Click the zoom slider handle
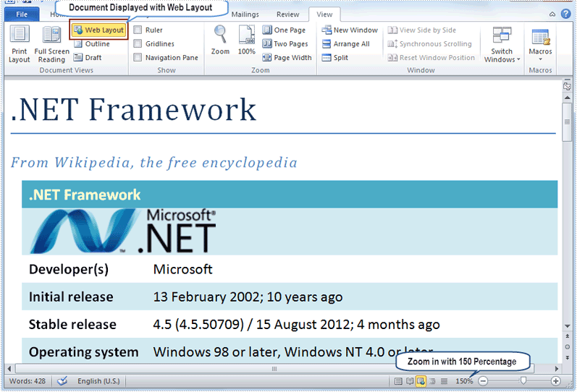Screen dimensions: 577x392 (523, 381)
